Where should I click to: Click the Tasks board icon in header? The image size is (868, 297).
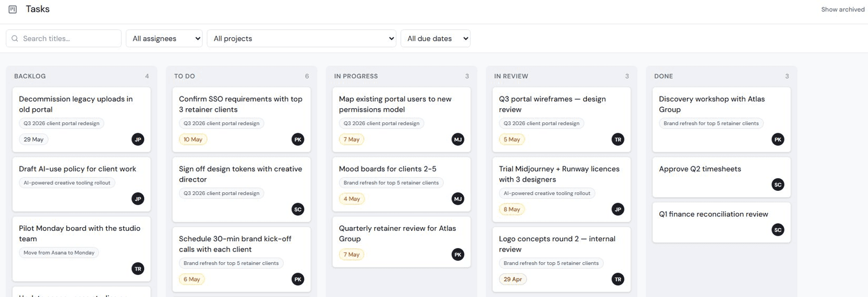(12, 9)
